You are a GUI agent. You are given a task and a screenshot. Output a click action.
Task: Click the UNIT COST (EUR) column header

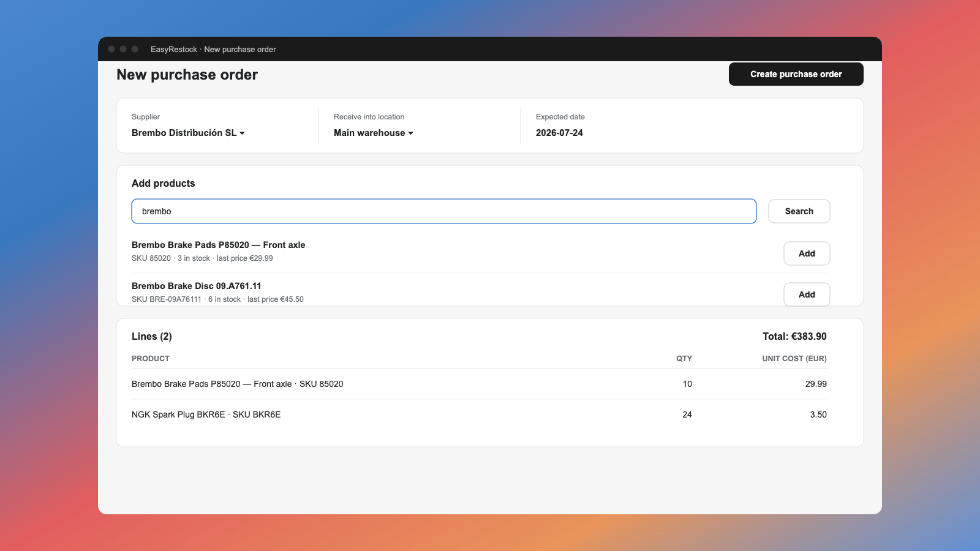pos(794,359)
